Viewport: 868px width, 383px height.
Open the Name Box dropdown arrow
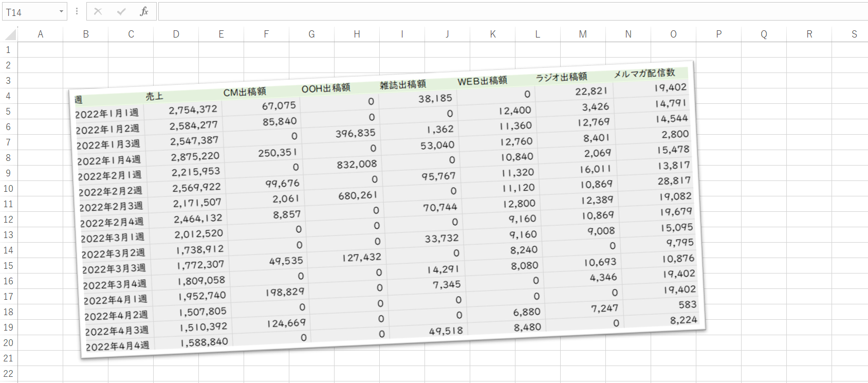(x=61, y=11)
